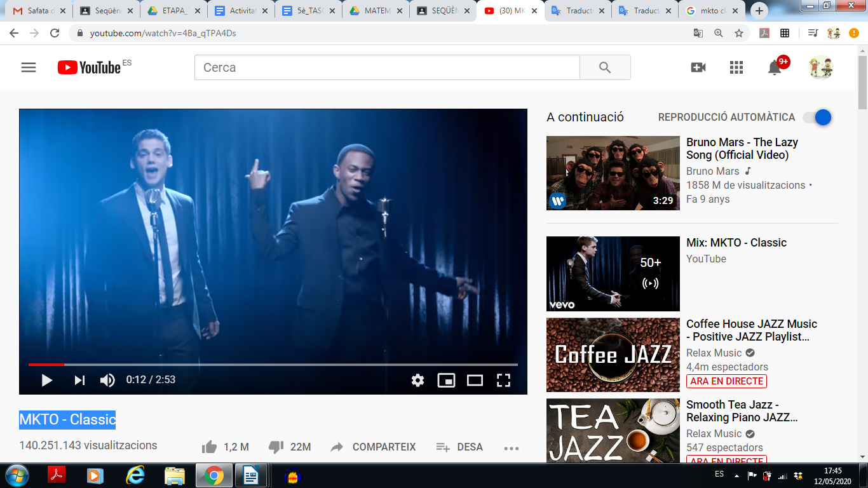The image size is (868, 488).
Task: Open the translate page icon
Action: [x=698, y=33]
